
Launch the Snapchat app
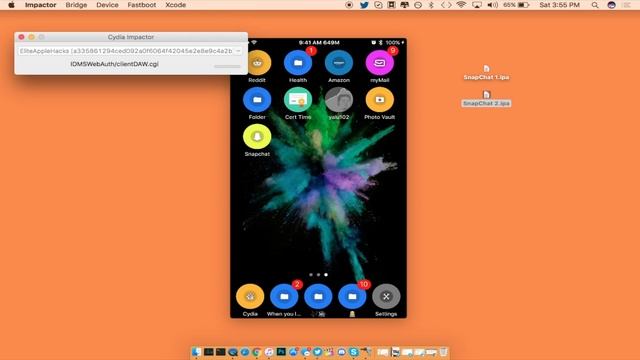point(257,137)
